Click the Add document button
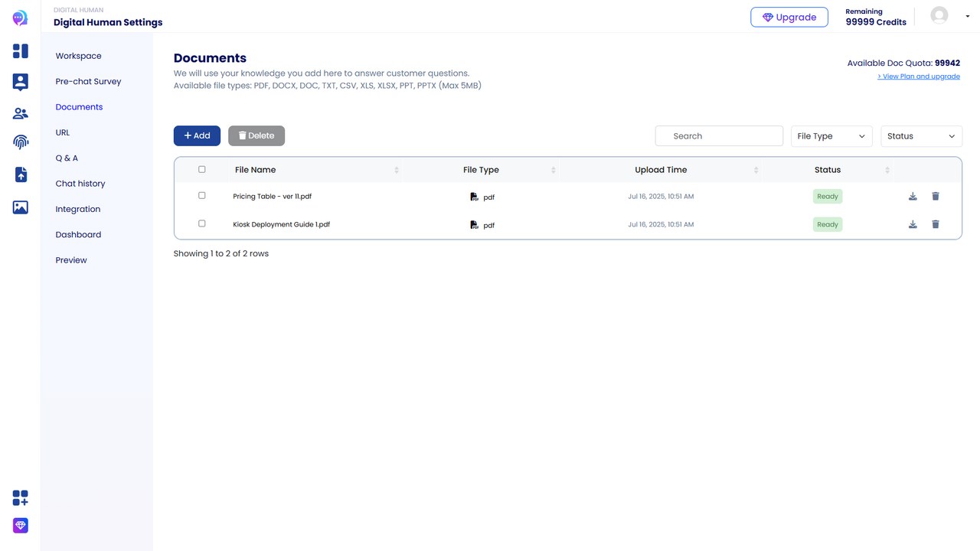The height and width of the screenshot is (551, 980). (197, 135)
